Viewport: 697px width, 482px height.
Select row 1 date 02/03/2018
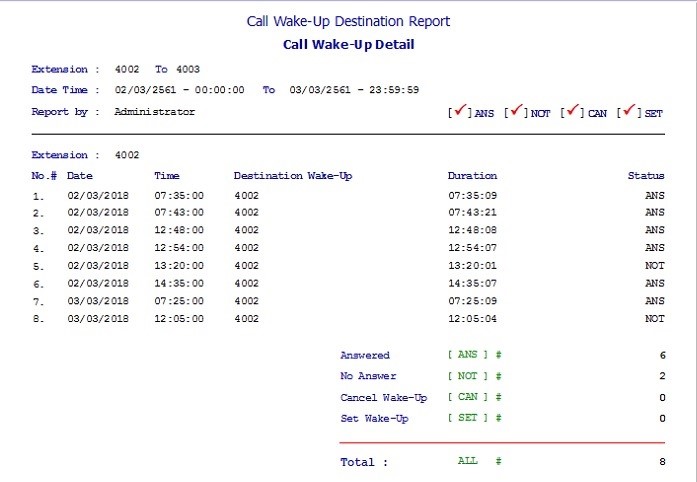coord(97,196)
